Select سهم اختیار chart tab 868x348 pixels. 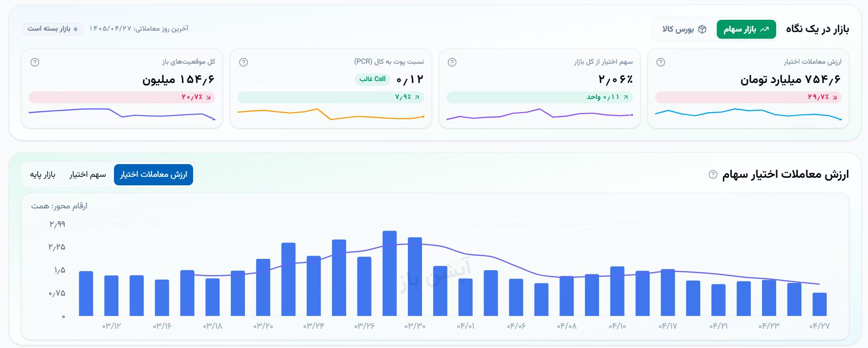88,174
